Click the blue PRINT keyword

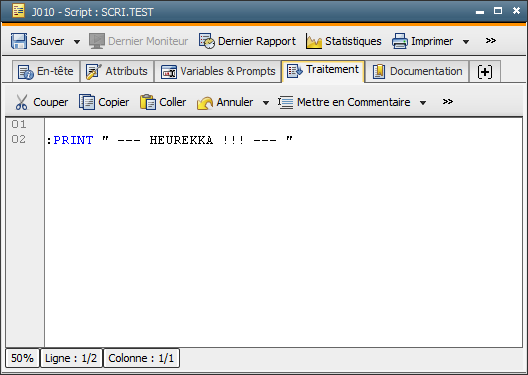(x=73, y=140)
